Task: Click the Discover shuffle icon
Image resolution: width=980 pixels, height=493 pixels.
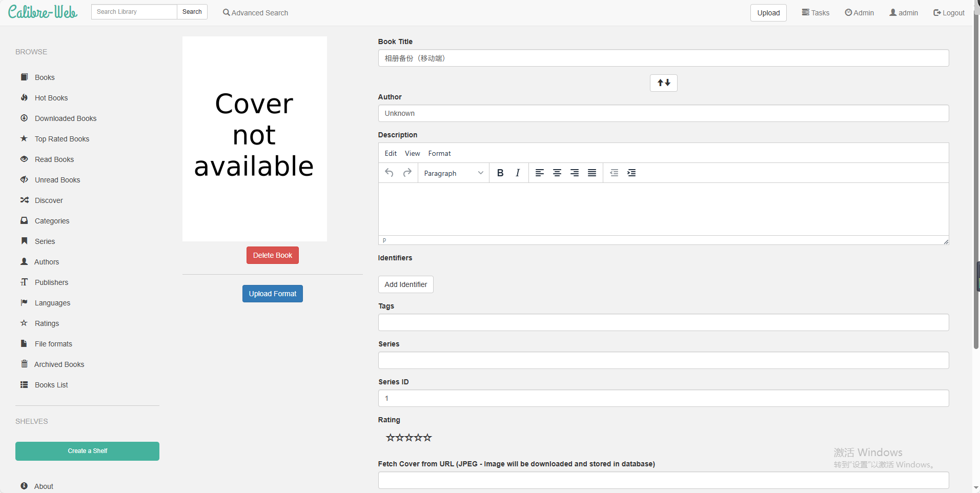Action: coord(24,200)
